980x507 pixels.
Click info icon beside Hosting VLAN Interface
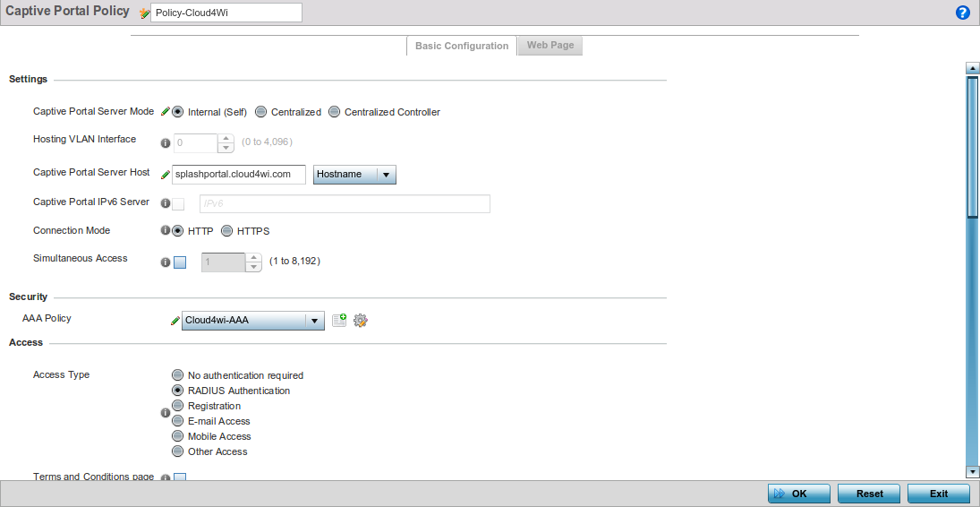tap(166, 142)
